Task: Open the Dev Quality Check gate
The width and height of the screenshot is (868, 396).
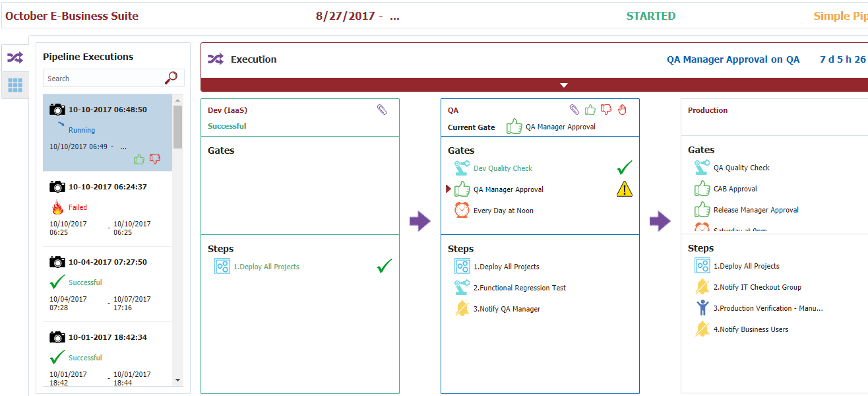Action: (503, 168)
